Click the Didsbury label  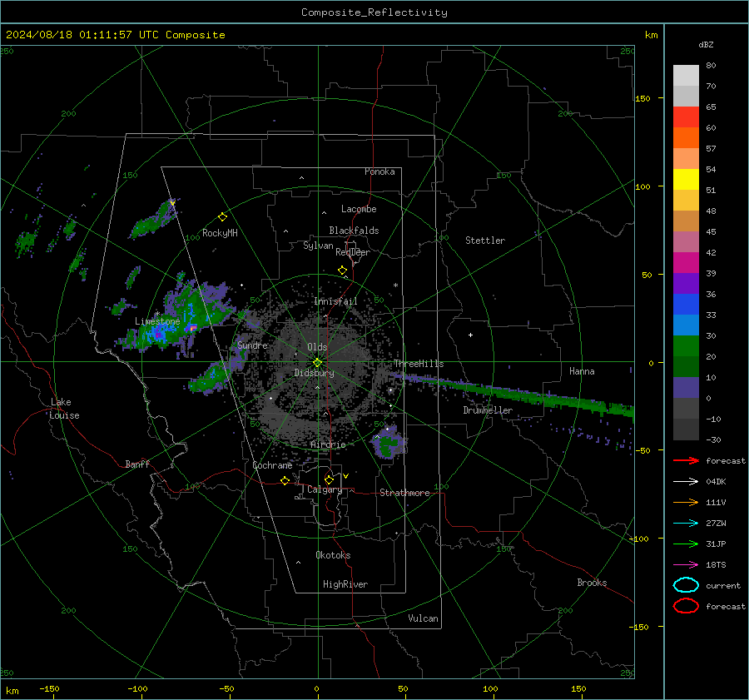click(315, 373)
